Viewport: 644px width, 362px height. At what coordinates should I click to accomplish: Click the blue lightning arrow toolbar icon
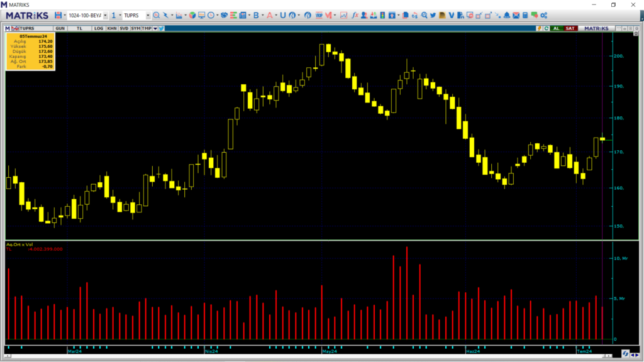pyautogui.click(x=166, y=15)
